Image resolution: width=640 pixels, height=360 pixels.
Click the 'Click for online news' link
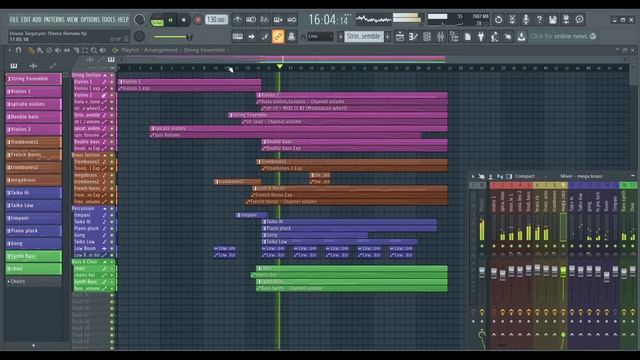tap(558, 36)
